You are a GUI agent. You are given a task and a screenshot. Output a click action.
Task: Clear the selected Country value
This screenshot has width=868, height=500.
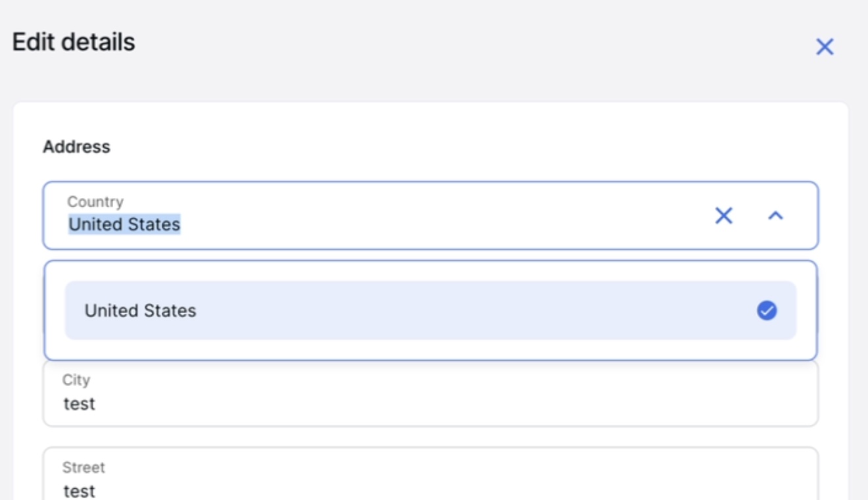pyautogui.click(x=723, y=216)
